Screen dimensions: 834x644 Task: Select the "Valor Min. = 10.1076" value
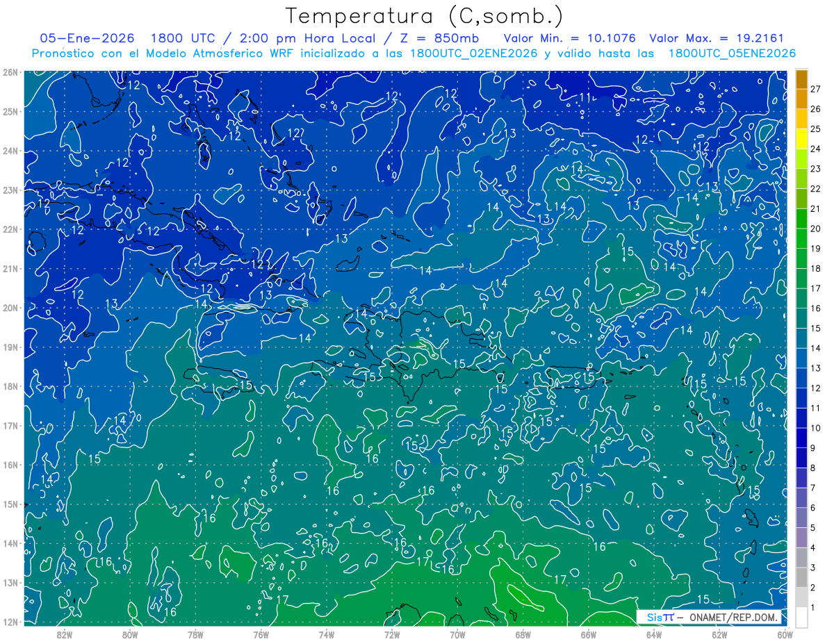571,38
